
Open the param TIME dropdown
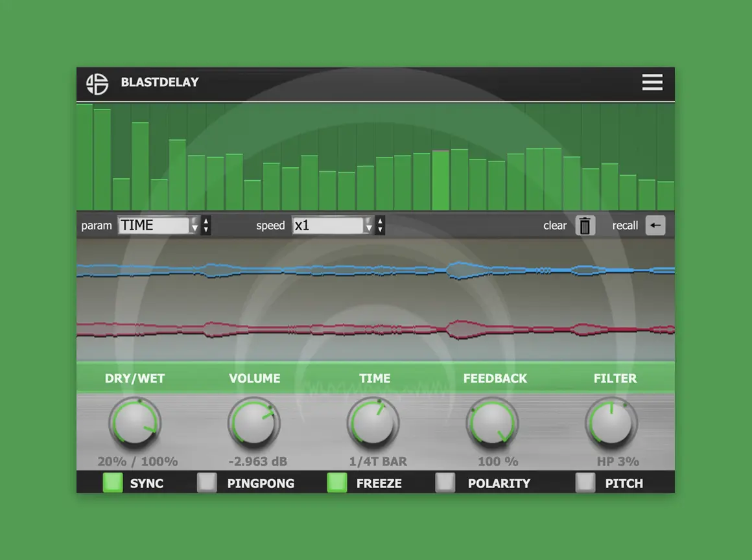tap(158, 226)
